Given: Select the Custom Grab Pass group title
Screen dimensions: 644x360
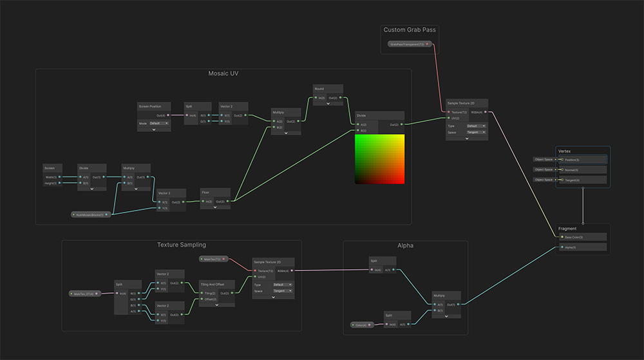Looking at the screenshot, I should [410, 30].
